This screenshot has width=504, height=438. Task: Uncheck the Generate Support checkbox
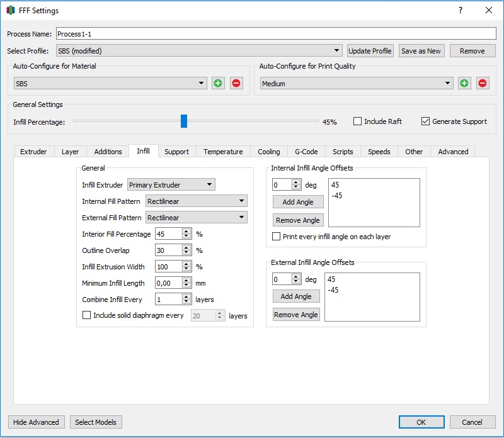click(x=425, y=121)
